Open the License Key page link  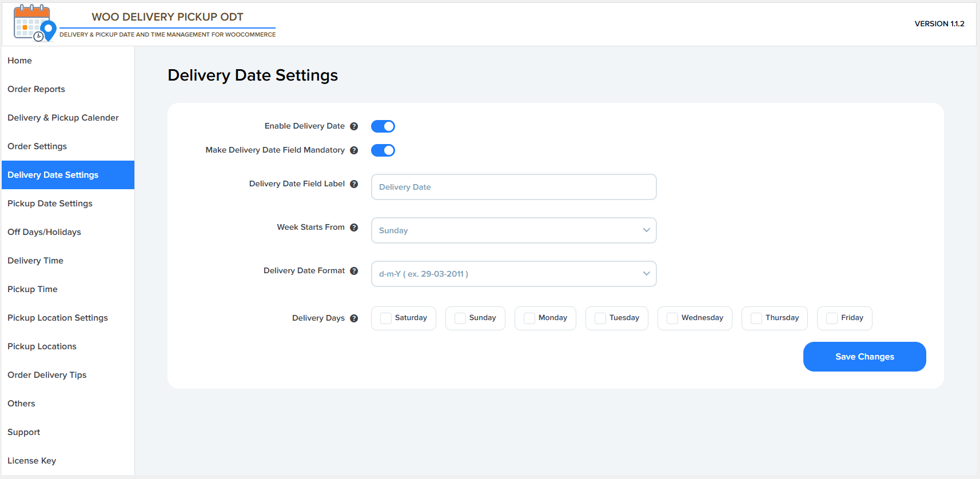click(x=31, y=461)
